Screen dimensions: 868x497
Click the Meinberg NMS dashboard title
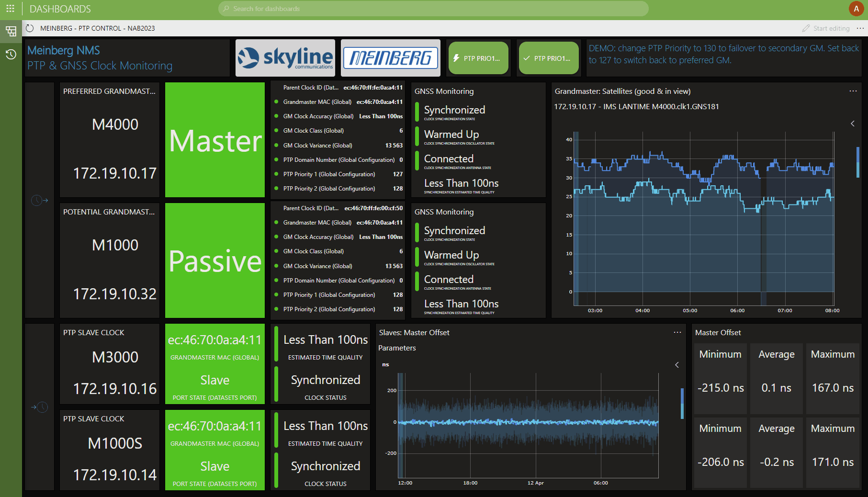(64, 50)
